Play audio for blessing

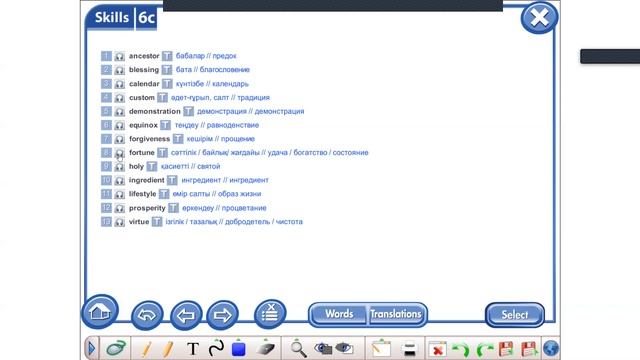click(119, 70)
